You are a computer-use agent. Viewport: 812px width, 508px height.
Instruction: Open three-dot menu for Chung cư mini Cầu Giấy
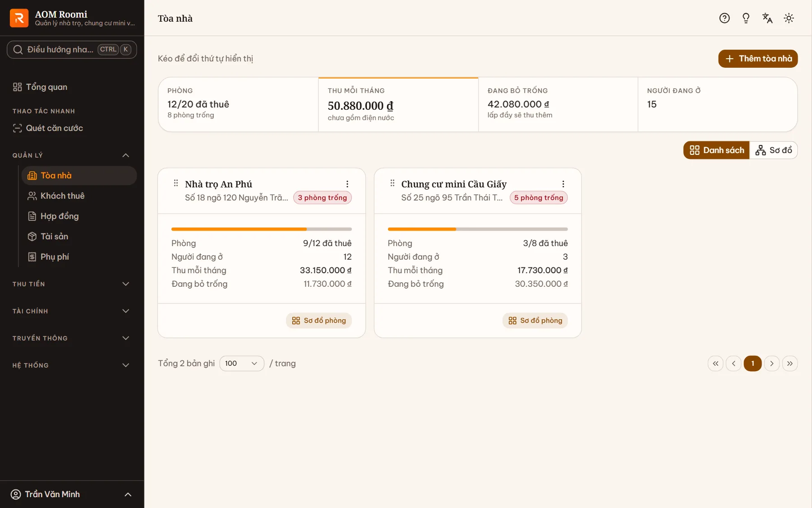[563, 184]
